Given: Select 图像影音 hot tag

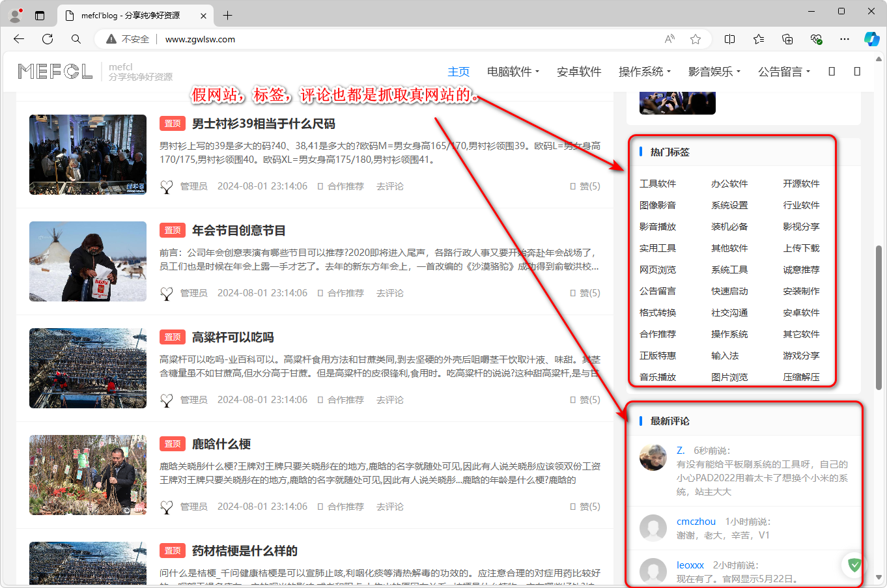Looking at the screenshot, I should coord(658,205).
